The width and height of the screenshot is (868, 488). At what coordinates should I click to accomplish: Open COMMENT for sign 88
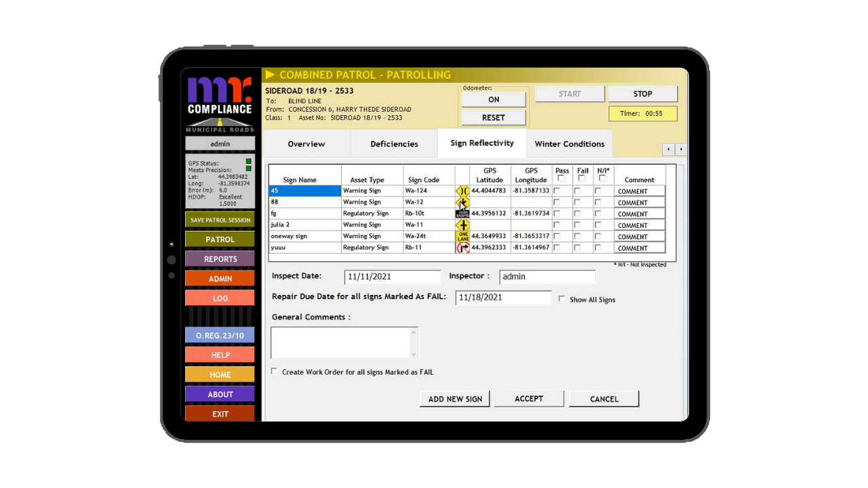pyautogui.click(x=640, y=203)
